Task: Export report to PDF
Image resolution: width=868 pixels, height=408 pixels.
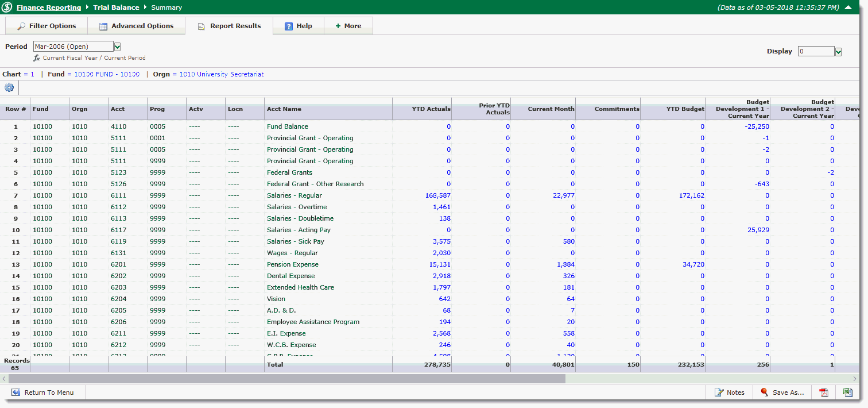Action: [824, 392]
